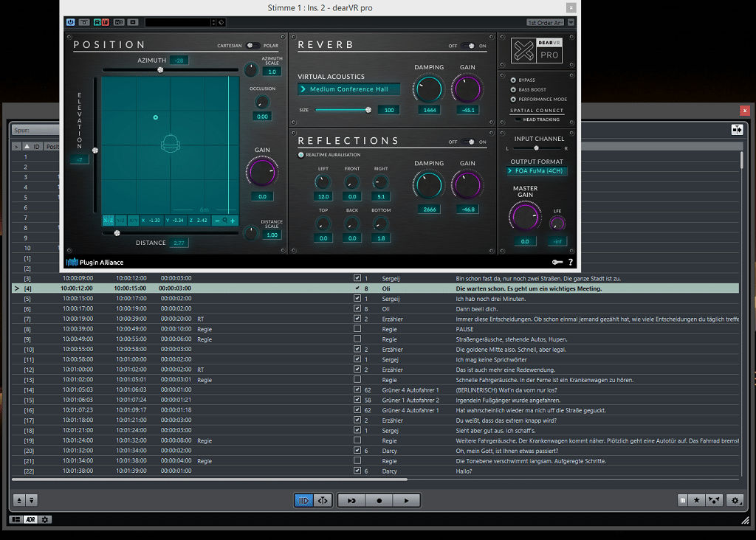The height and width of the screenshot is (540, 756).
Task: Toggle the Reflections Off/On switch
Action: pyautogui.click(x=467, y=142)
